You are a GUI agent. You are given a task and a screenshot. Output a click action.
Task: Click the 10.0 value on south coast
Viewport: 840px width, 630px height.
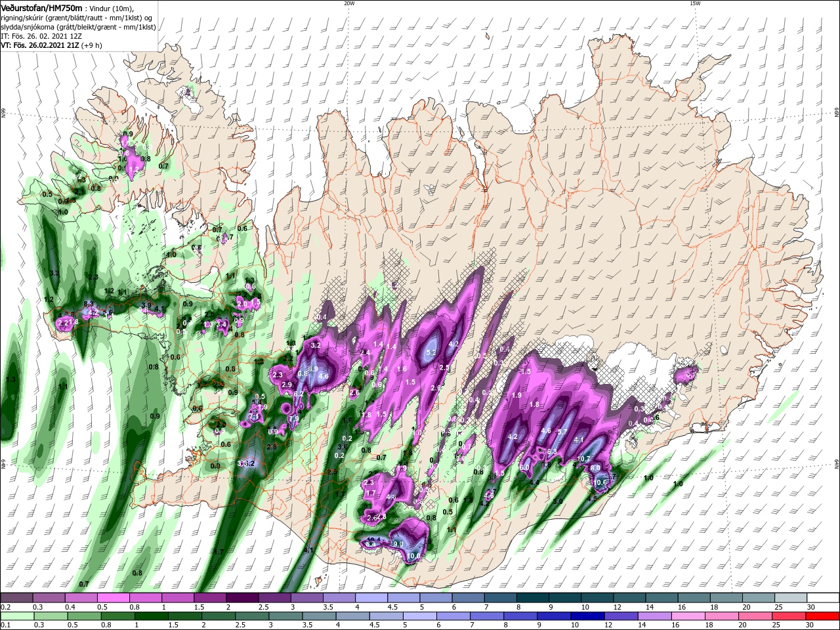tap(413, 556)
